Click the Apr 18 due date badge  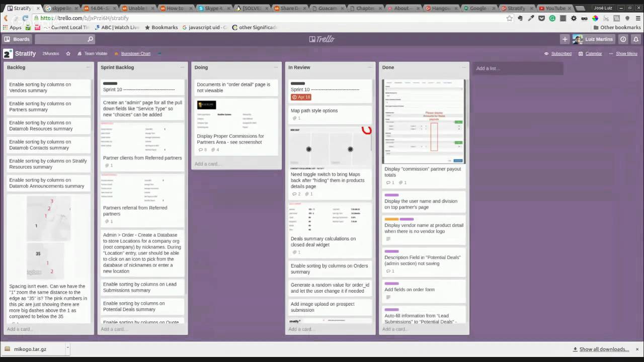point(301,97)
